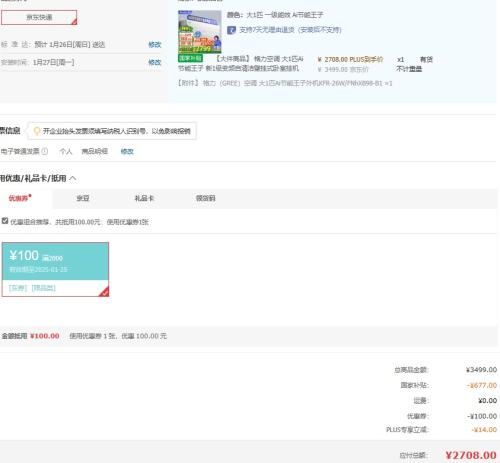
Task: Toggle the coupon combo recommendation checkbox
Action: coord(5,221)
